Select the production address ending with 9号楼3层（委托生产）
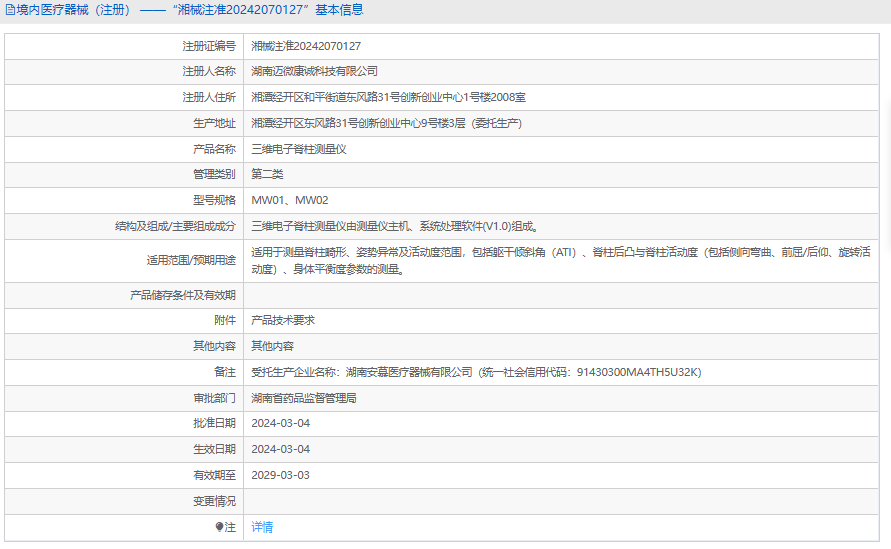This screenshot has width=891, height=549. click(386, 123)
